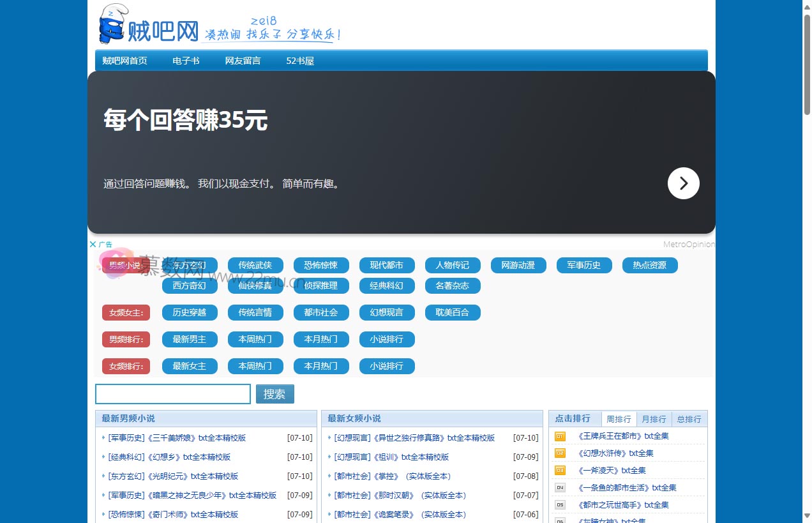Click inside the search text box
This screenshot has height=523, width=812.
(x=172, y=394)
